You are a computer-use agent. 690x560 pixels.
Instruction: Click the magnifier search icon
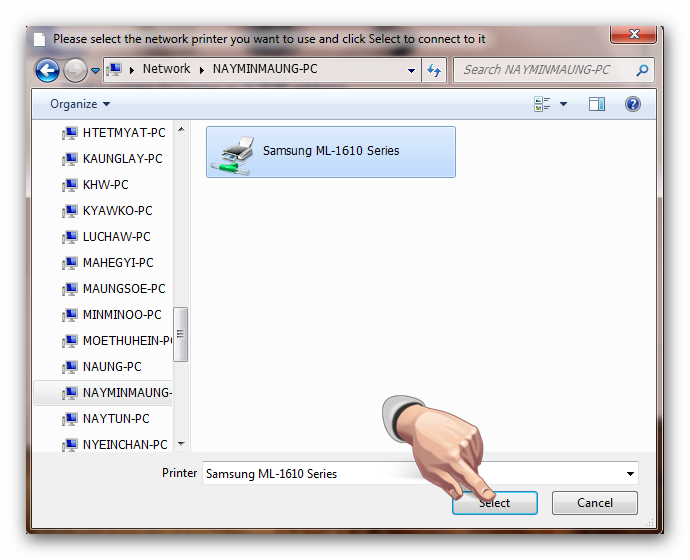[x=642, y=70]
